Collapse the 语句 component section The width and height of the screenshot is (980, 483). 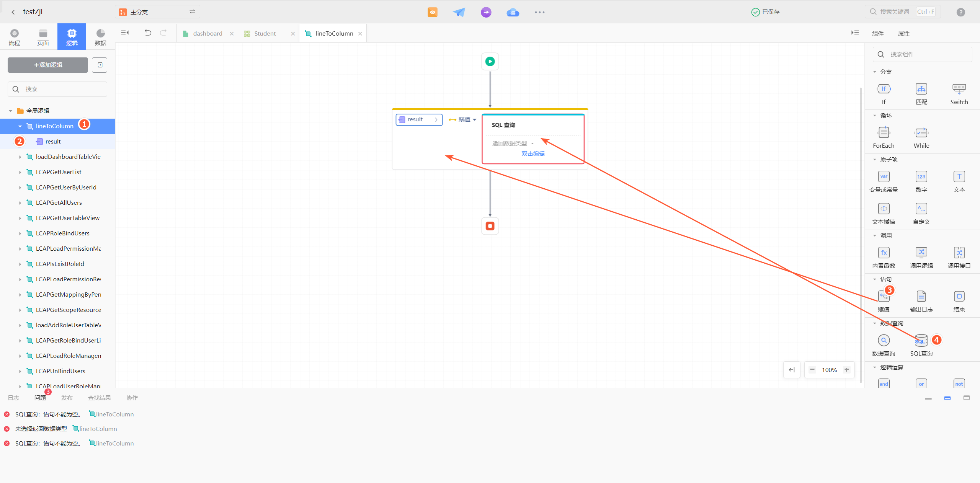(875, 279)
